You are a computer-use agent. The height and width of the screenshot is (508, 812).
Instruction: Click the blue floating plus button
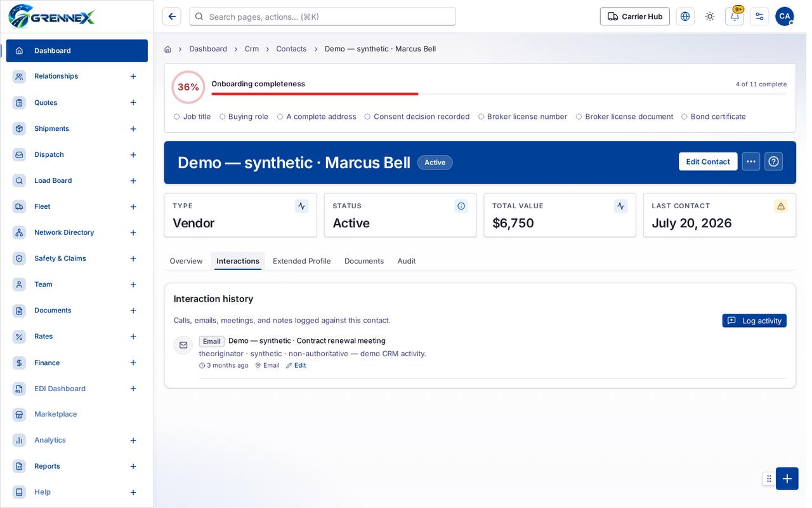click(787, 479)
